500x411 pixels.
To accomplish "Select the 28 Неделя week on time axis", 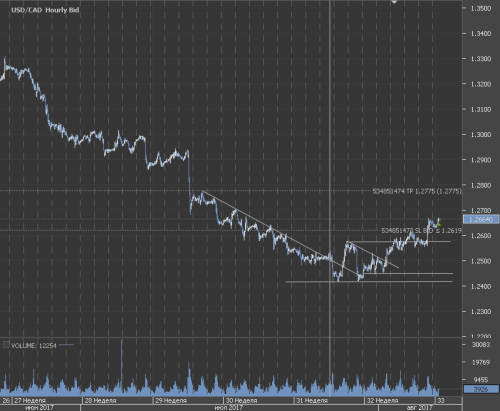I will [100, 400].
